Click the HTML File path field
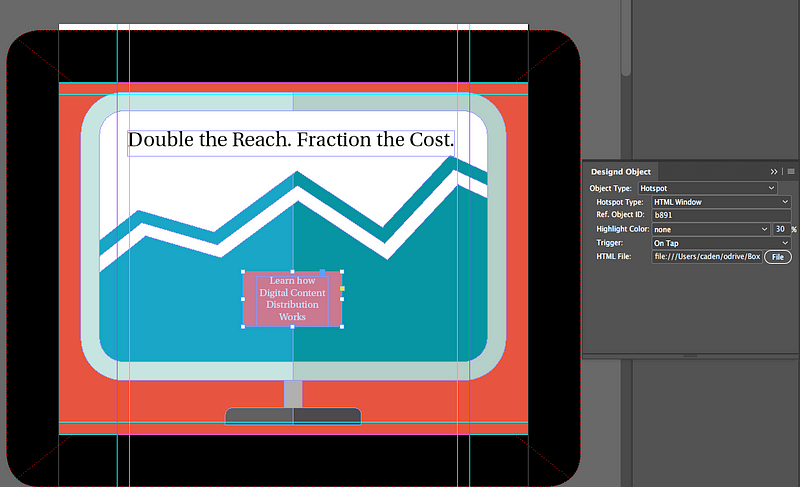Viewport: 800px width, 487px height. tap(707, 257)
